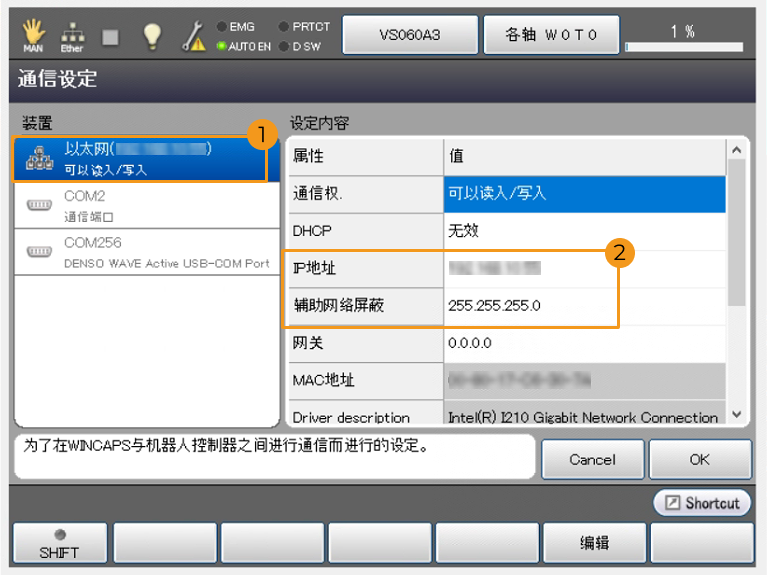Click the settings table scrollbar thumb
767x575 pixels.
[x=737, y=233]
